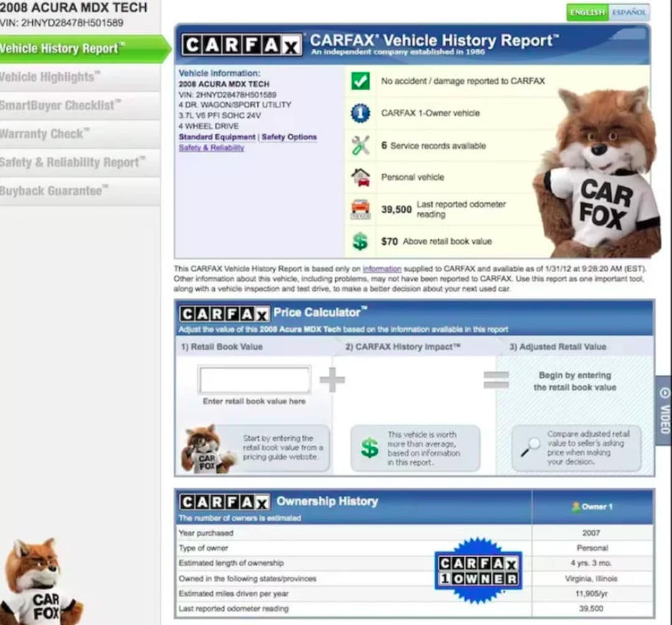This screenshot has width=672, height=625.
Task: Click the 'Price Calculator' section title
Action: click(x=320, y=312)
